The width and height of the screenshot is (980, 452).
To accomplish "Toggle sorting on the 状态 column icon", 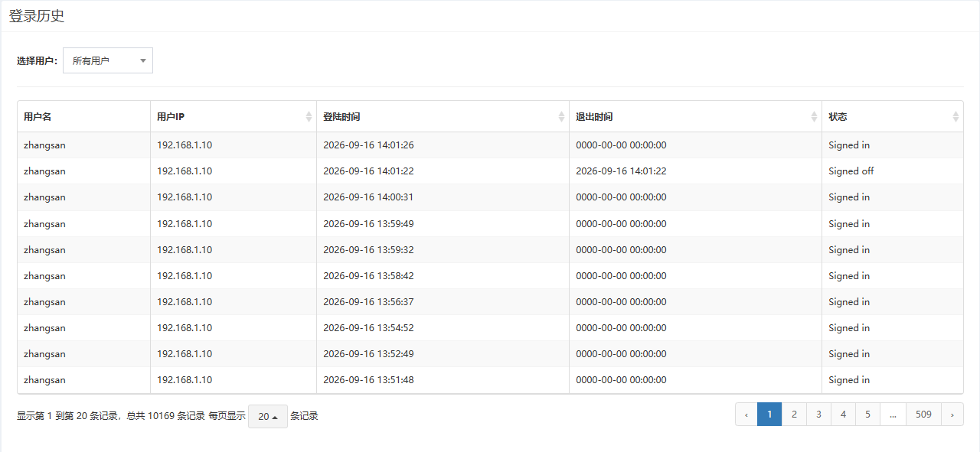I will point(955,117).
